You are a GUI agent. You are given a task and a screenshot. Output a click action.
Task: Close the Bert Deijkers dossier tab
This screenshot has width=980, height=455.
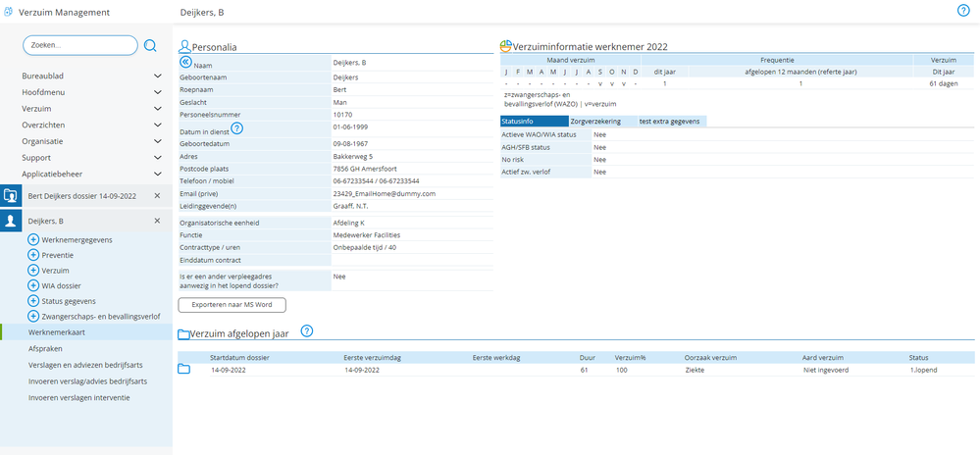coord(158,196)
